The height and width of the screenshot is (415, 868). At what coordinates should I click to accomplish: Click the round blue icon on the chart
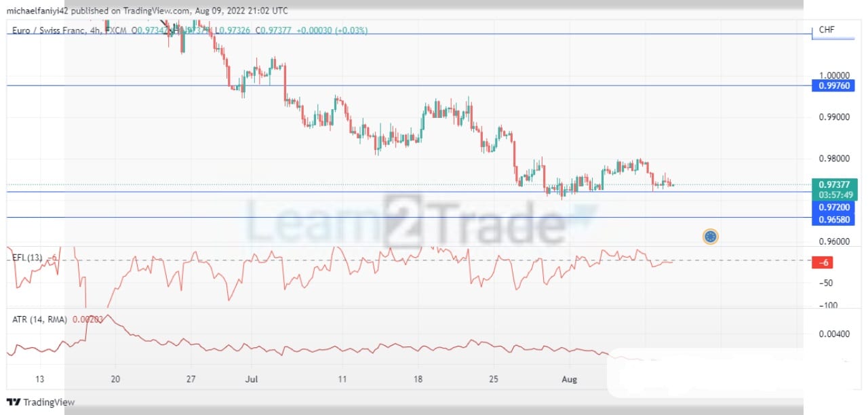coord(711,237)
